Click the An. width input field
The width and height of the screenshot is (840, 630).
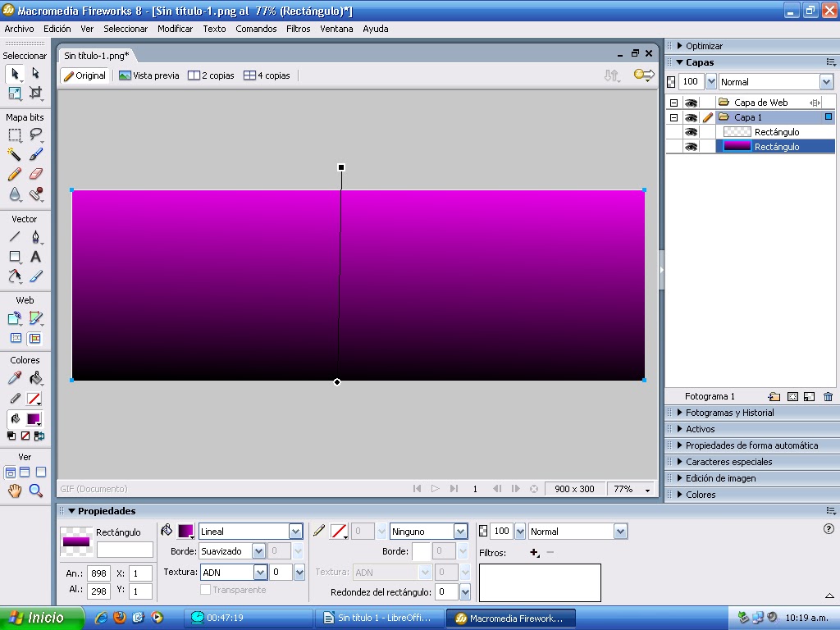(98, 573)
